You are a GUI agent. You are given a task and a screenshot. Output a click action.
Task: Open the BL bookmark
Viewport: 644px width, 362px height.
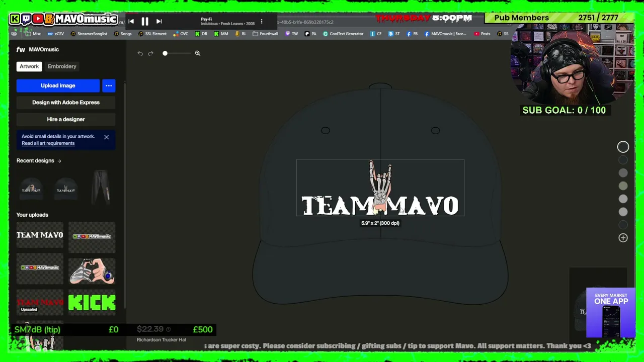(241, 34)
